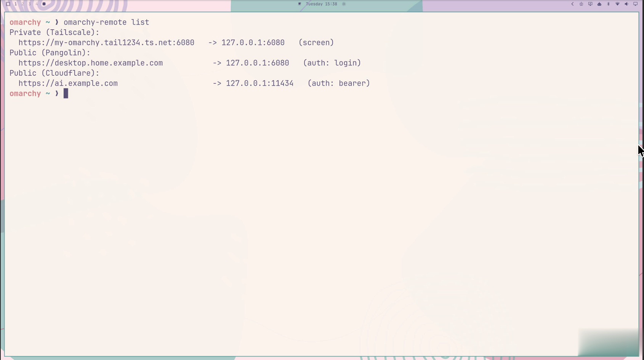The height and width of the screenshot is (360, 644).
Task: Click the first 'omarchy' prompt label
Action: click(25, 22)
